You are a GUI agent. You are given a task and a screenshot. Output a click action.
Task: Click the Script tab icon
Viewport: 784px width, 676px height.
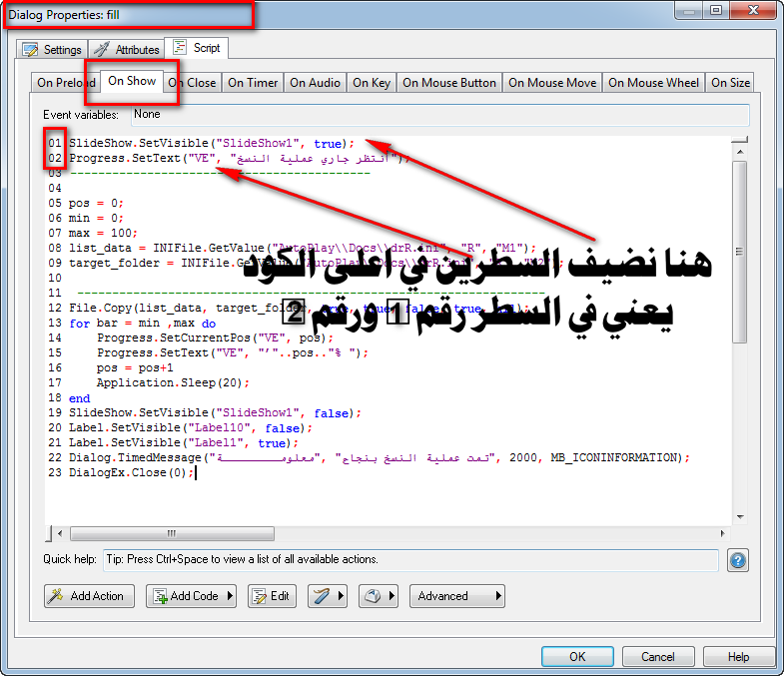tap(181, 47)
